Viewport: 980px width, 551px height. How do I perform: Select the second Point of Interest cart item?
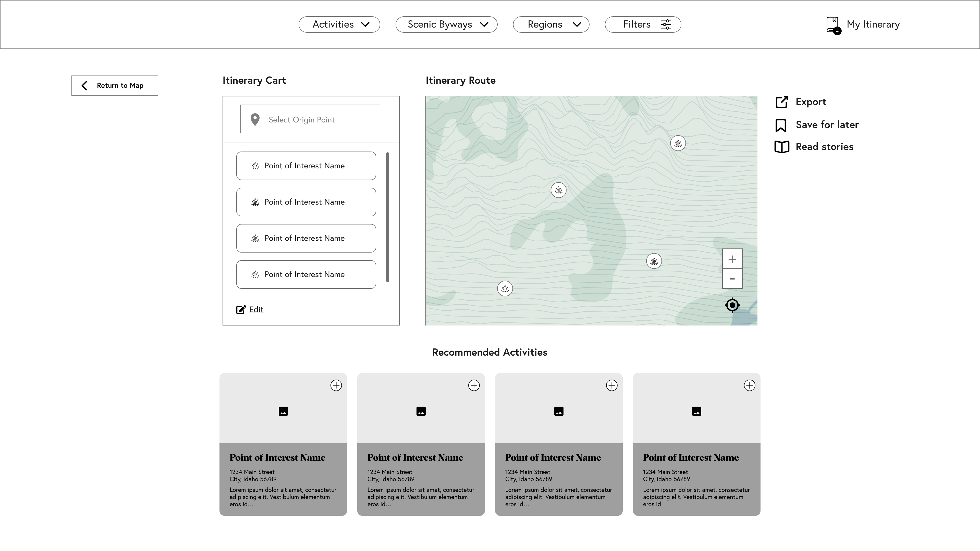click(306, 202)
